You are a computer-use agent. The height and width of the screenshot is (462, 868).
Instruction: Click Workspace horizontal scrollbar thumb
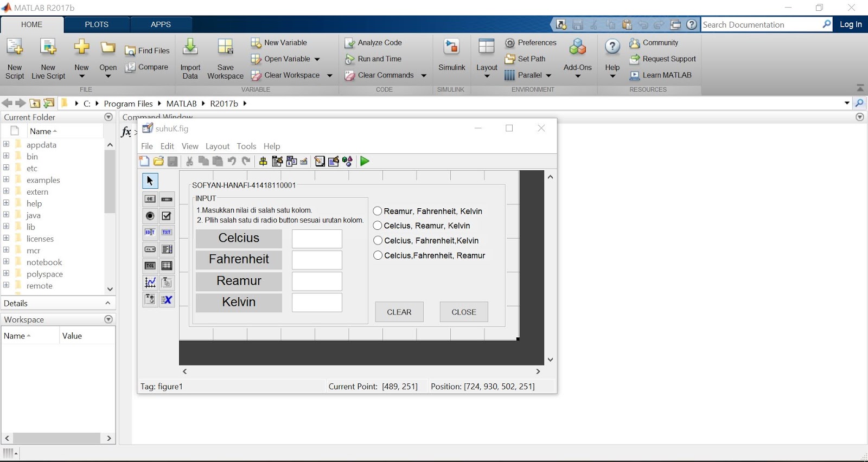tap(57, 438)
